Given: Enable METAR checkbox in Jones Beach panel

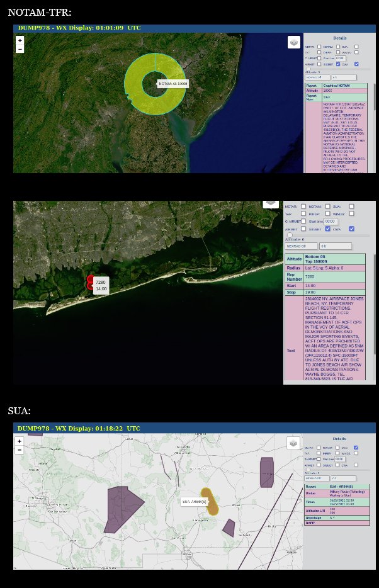Looking at the screenshot, I should click(x=303, y=206).
